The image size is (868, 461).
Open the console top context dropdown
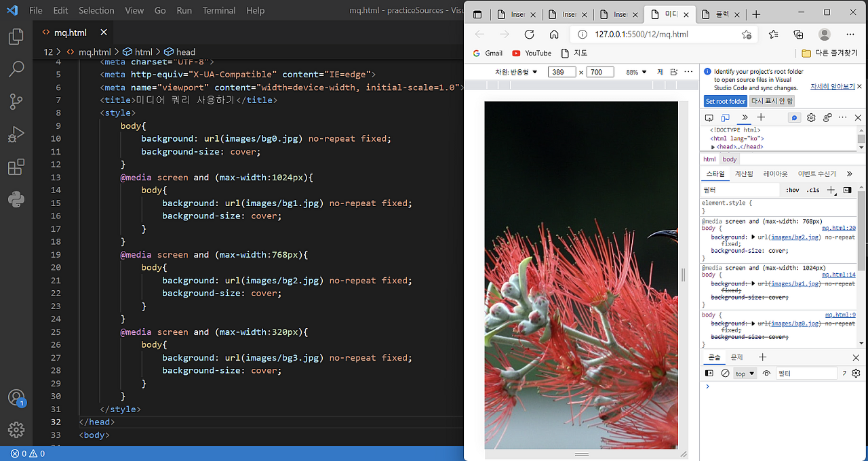point(745,374)
